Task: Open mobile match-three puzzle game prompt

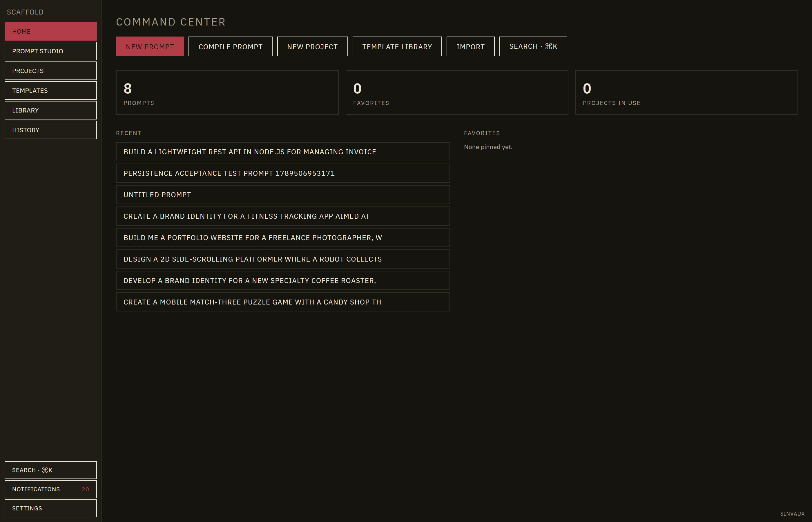Action: pyautogui.click(x=283, y=302)
